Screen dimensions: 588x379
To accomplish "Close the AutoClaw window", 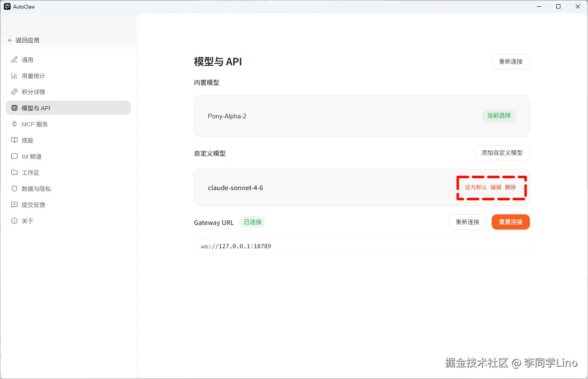I will pyautogui.click(x=578, y=6).
